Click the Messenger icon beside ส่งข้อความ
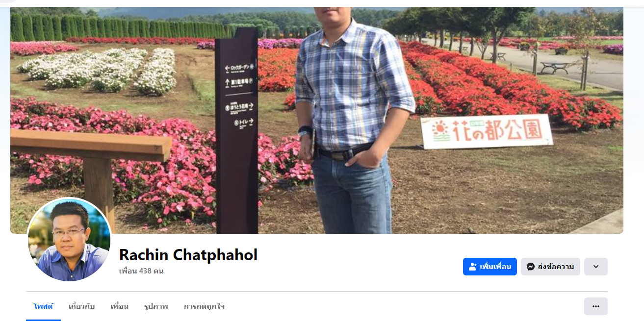The height and width of the screenshot is (321, 644). (x=530, y=267)
